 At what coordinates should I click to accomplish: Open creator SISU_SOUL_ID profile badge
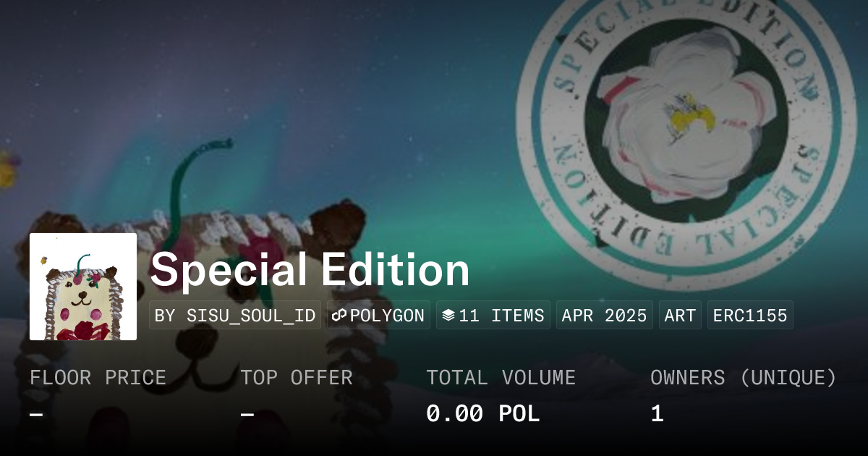(235, 316)
